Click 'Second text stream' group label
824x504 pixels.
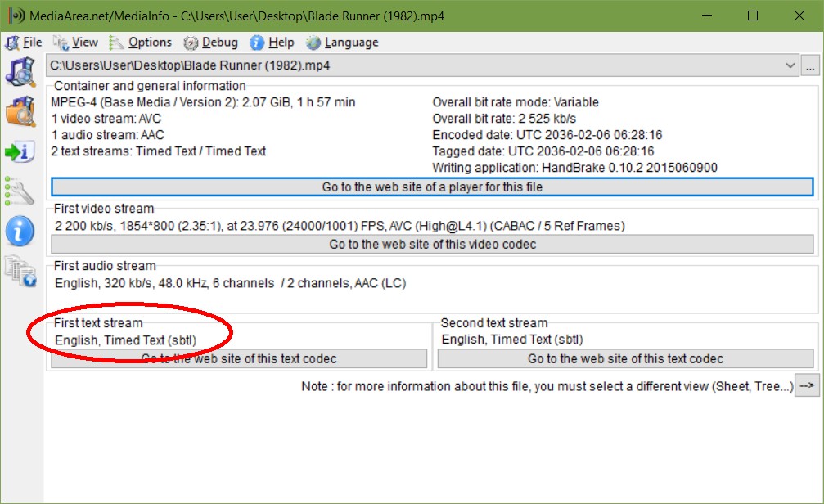pyautogui.click(x=494, y=323)
